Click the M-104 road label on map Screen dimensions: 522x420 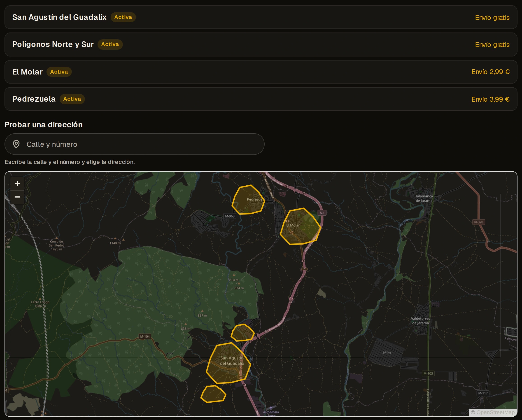pyautogui.click(x=145, y=336)
